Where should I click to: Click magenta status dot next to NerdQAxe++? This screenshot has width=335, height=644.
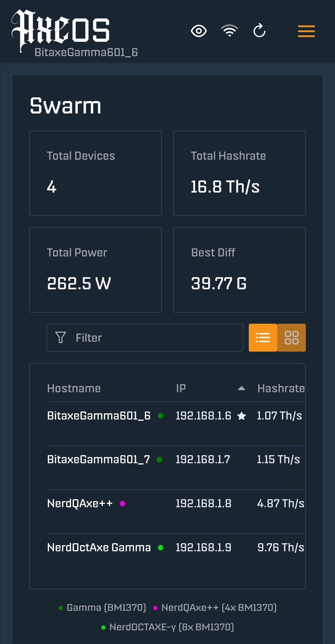(123, 504)
